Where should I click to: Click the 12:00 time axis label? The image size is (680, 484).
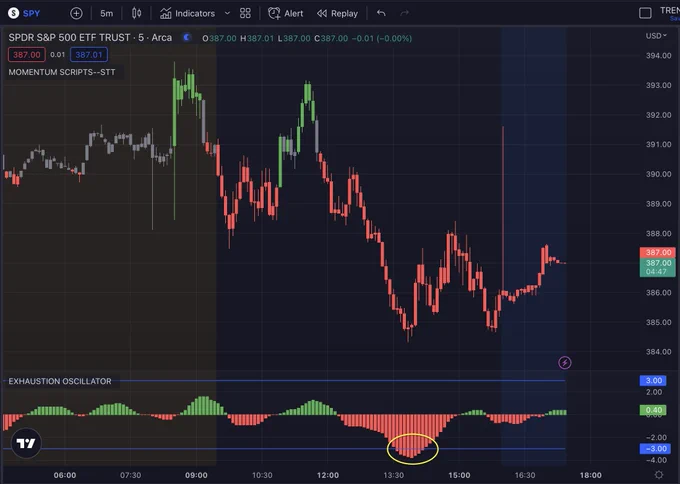click(328, 475)
